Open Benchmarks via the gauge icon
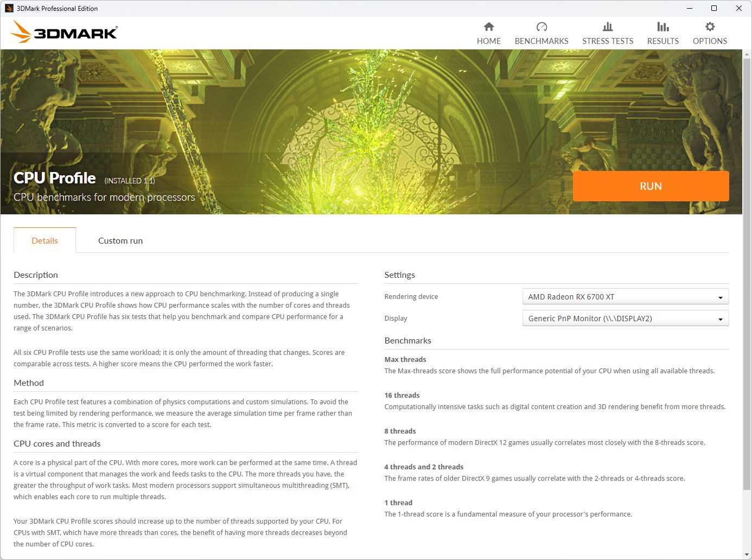Viewport: 752px width, 560px height. (x=541, y=27)
